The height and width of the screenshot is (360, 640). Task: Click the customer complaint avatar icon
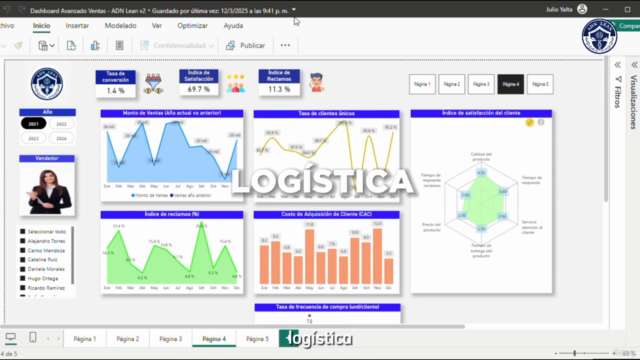coord(316,82)
